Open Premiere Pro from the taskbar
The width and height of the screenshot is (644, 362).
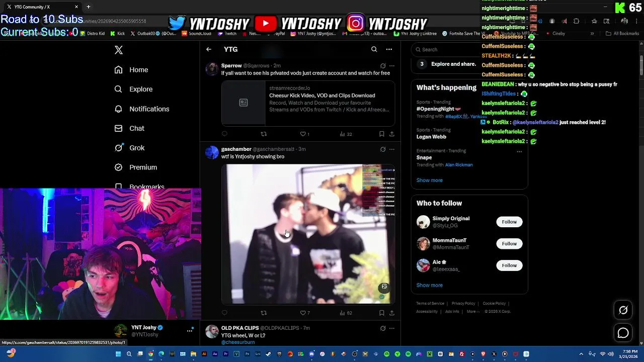coord(225,354)
